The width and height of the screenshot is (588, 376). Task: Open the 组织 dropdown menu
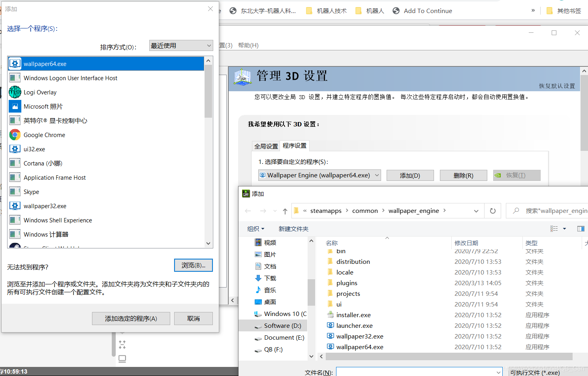(x=255, y=229)
